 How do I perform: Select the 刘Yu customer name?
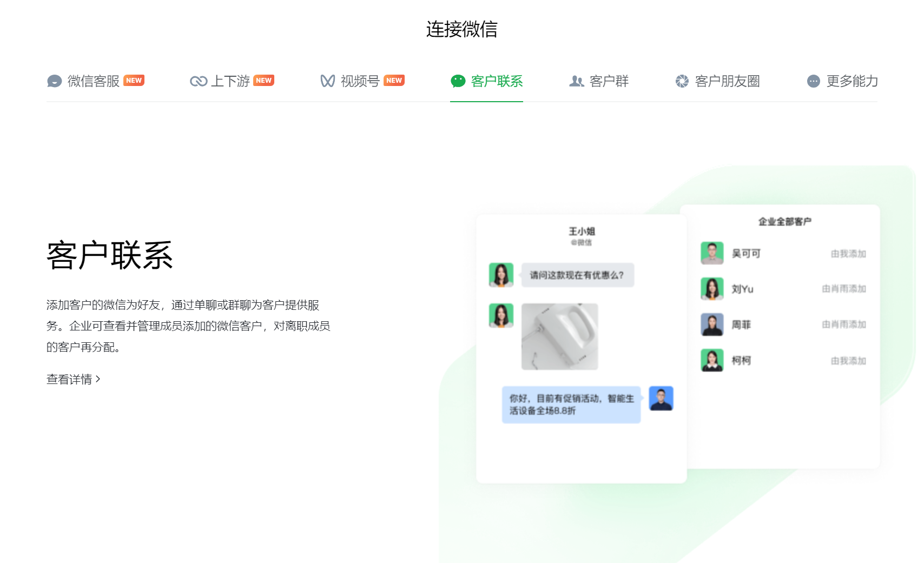click(x=742, y=289)
